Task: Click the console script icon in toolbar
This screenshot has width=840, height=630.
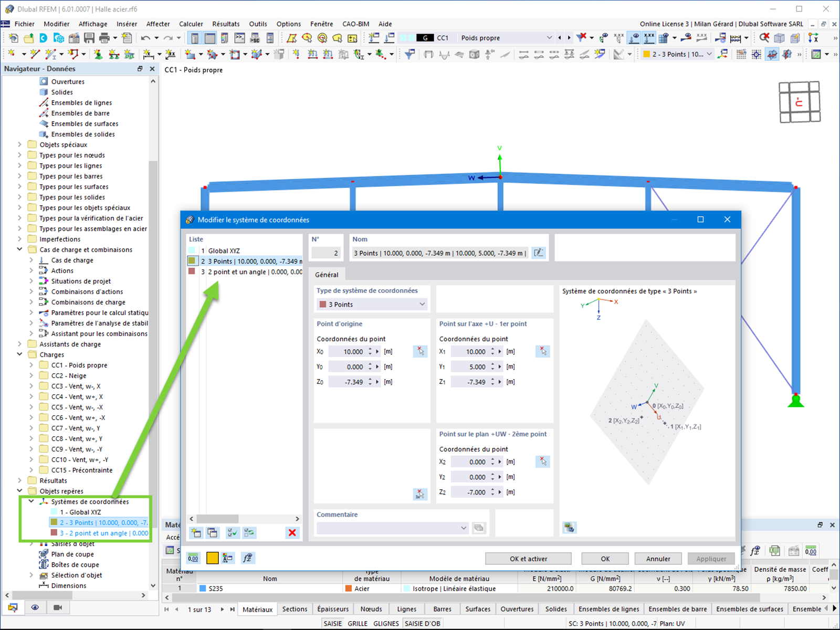Action: click(x=240, y=38)
